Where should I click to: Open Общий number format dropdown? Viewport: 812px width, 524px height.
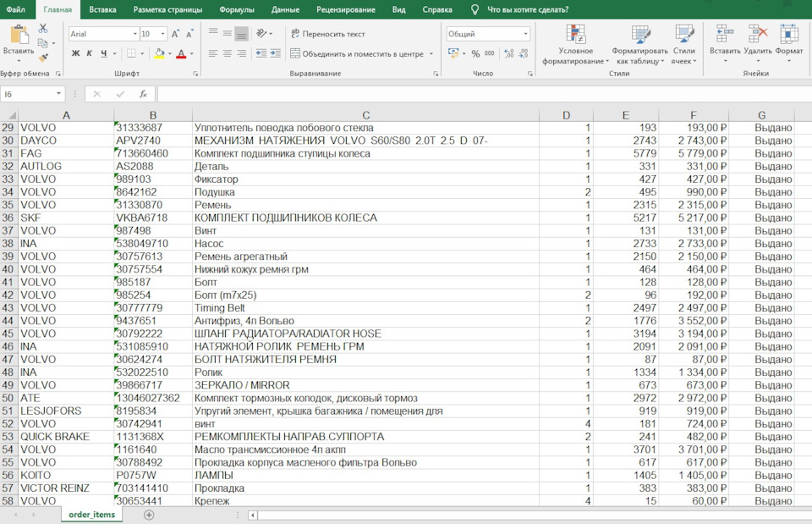pos(525,34)
